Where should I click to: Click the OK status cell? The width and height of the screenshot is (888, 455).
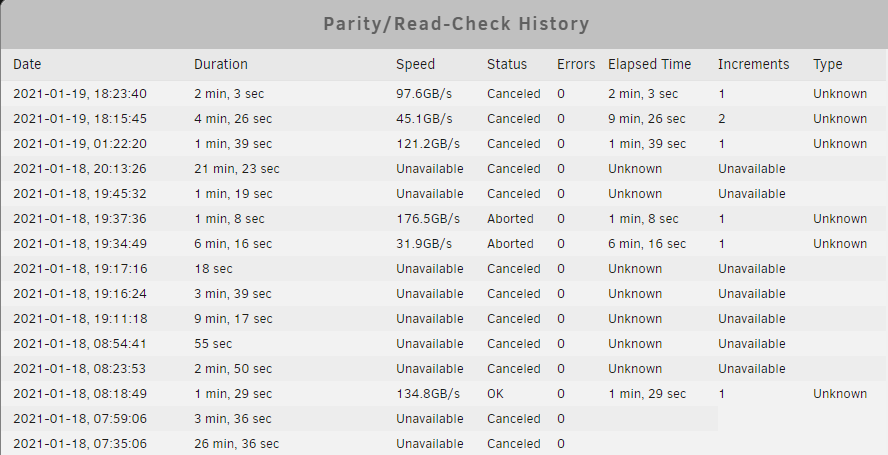point(495,393)
